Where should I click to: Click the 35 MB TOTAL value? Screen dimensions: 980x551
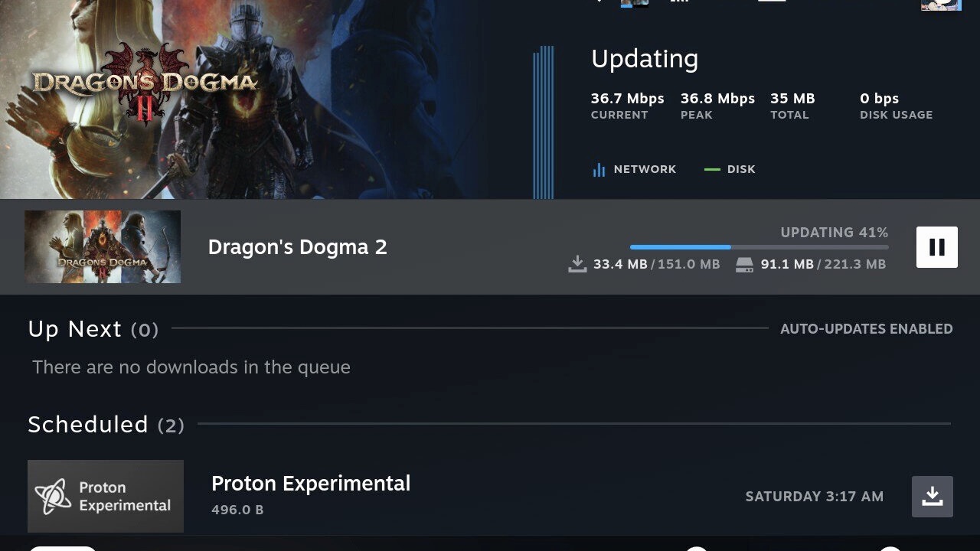[792, 99]
